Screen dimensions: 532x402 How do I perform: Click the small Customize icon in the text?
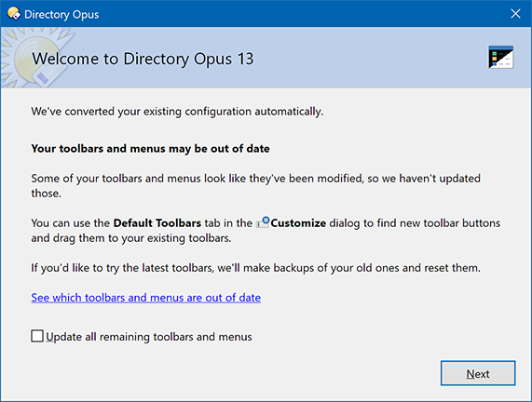click(263, 222)
